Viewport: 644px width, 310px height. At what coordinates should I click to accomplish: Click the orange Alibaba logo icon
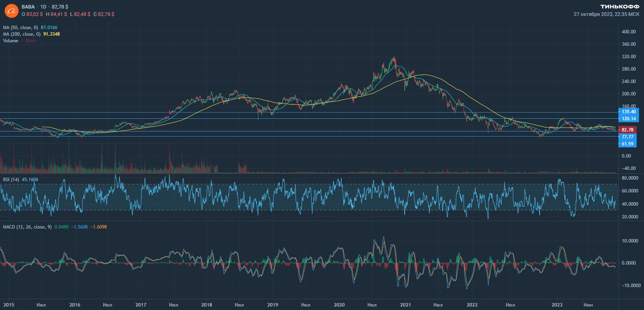point(11,11)
